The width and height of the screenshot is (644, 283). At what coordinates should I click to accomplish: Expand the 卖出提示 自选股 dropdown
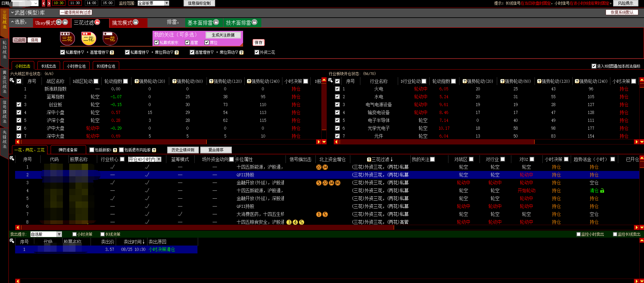coord(59,234)
